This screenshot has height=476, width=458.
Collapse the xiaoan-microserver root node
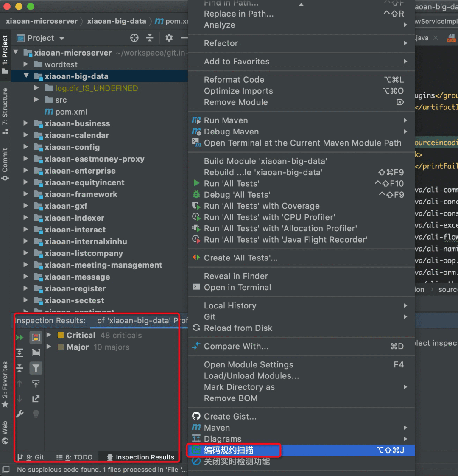coord(16,52)
